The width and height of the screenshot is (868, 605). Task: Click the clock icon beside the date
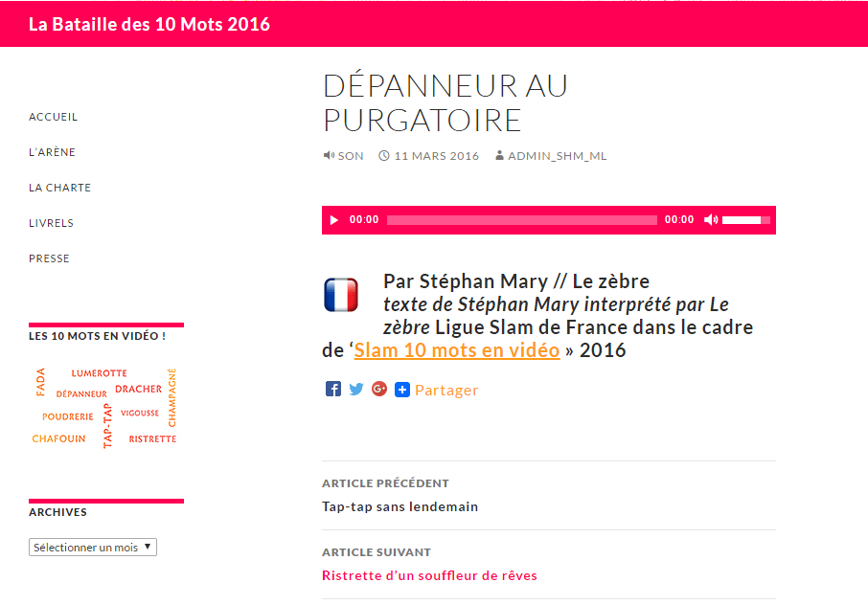click(x=384, y=155)
